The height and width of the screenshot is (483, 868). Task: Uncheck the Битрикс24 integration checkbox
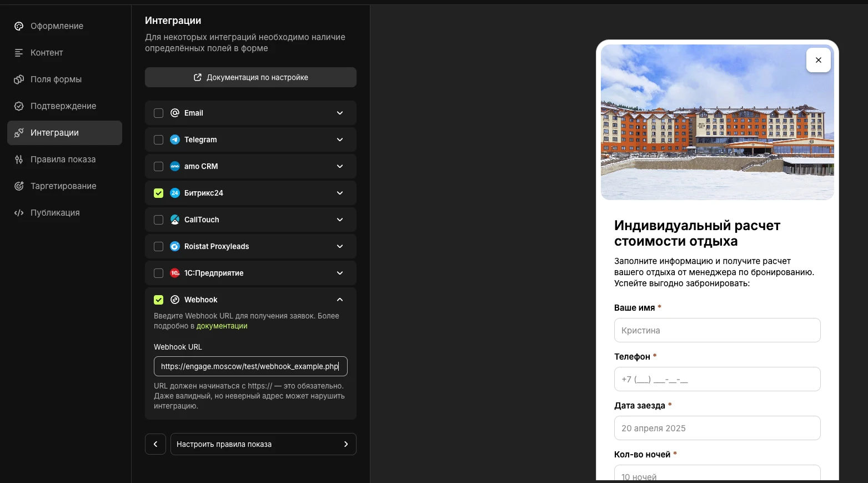click(x=158, y=193)
